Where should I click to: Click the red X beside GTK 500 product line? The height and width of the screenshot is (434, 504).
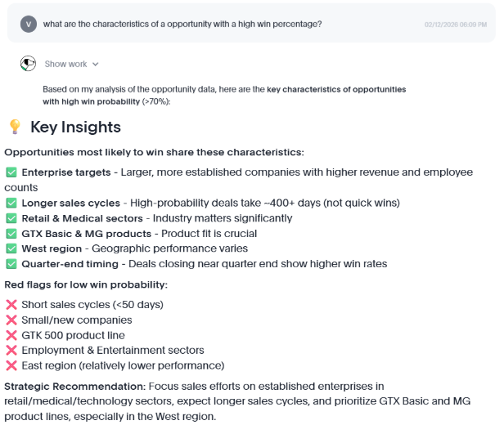[11, 335]
